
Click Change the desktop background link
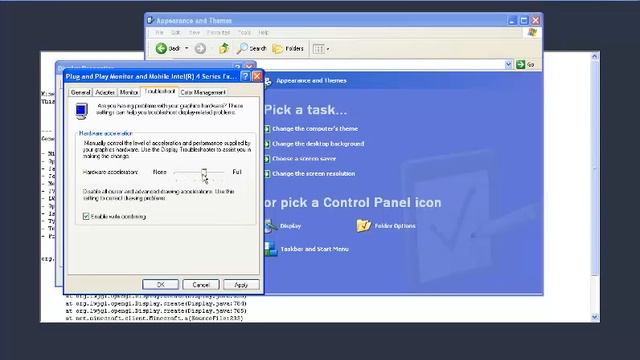tap(318, 144)
